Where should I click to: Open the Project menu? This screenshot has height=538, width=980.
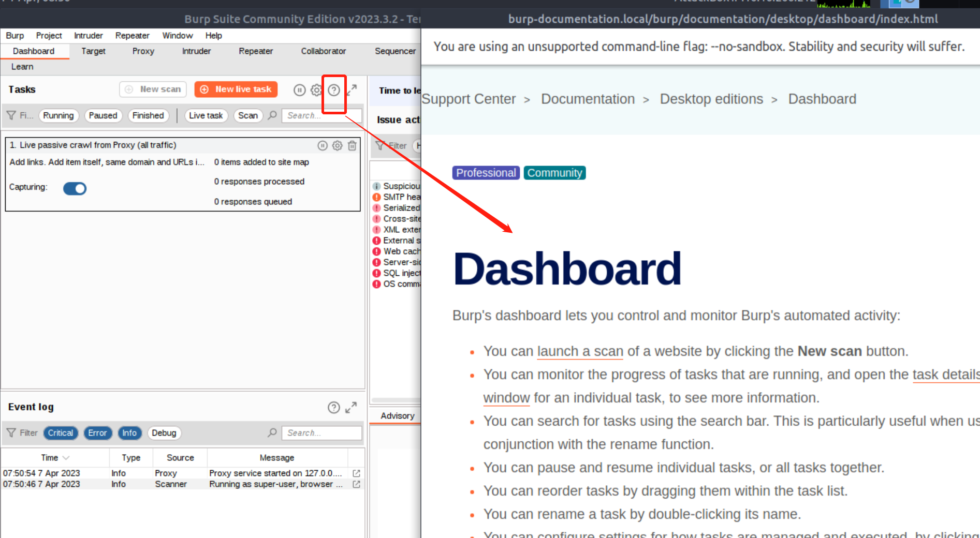coord(49,36)
